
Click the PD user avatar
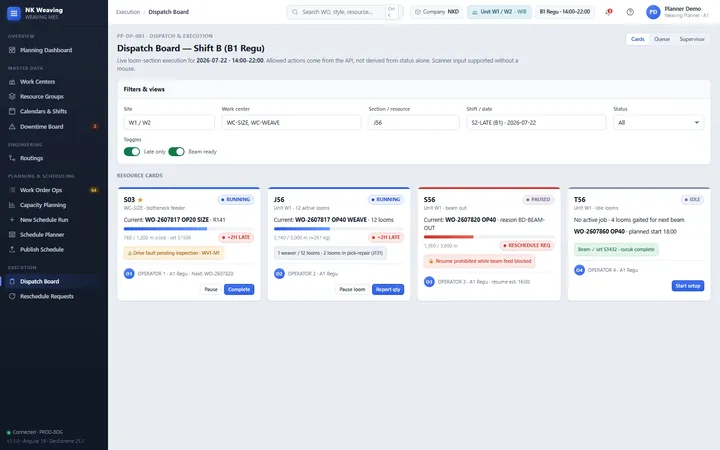(x=653, y=12)
